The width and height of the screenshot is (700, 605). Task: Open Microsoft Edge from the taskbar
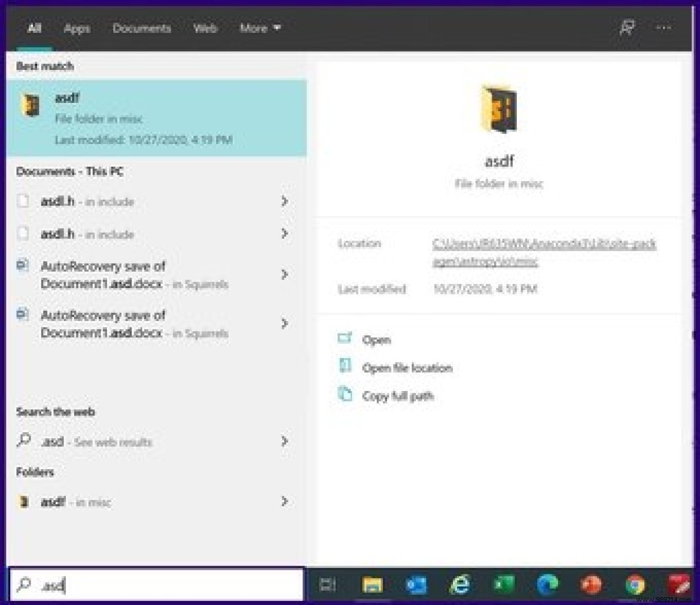click(547, 585)
